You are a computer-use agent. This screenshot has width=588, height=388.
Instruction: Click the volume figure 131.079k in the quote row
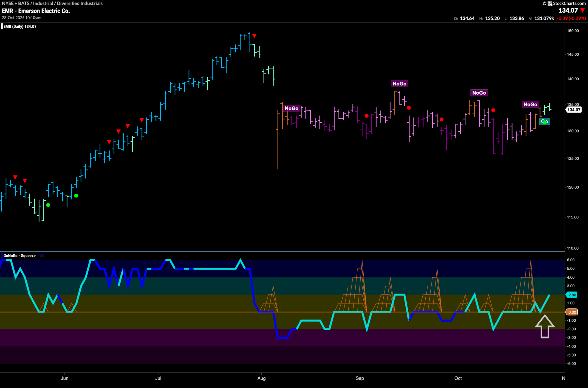[x=542, y=18]
